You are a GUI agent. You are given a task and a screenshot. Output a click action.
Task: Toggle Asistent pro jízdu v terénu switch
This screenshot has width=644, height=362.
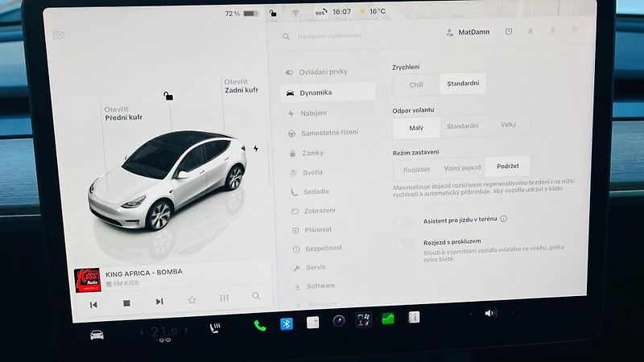pyautogui.click(x=404, y=223)
